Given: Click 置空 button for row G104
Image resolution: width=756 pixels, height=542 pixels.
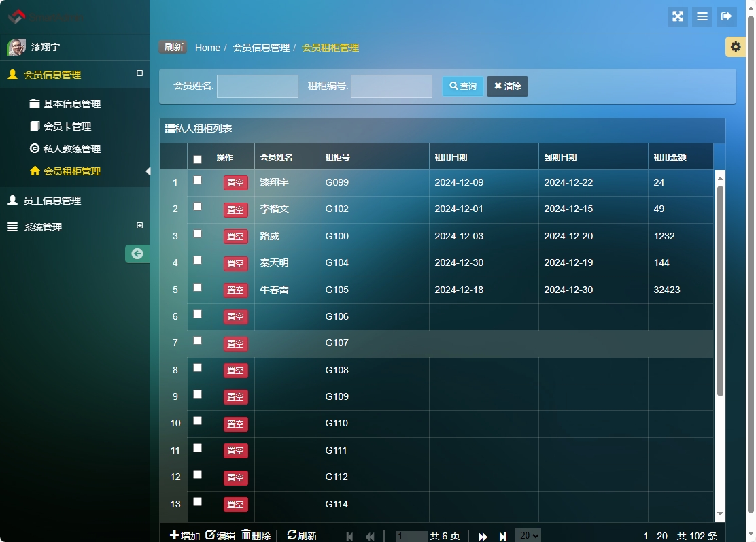Looking at the screenshot, I should click(236, 263).
